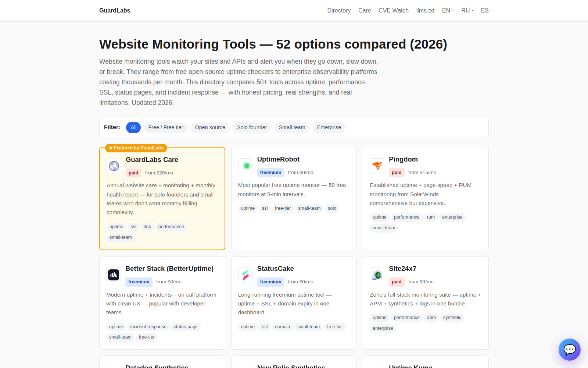This screenshot has width=588, height=368.
Task: Open the Directory nav item
Action: point(339,11)
